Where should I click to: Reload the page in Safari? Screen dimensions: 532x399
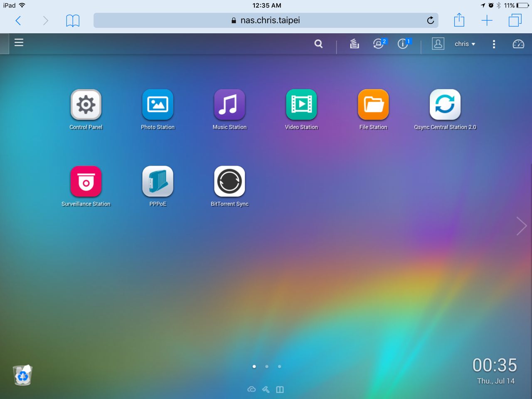pos(431,20)
